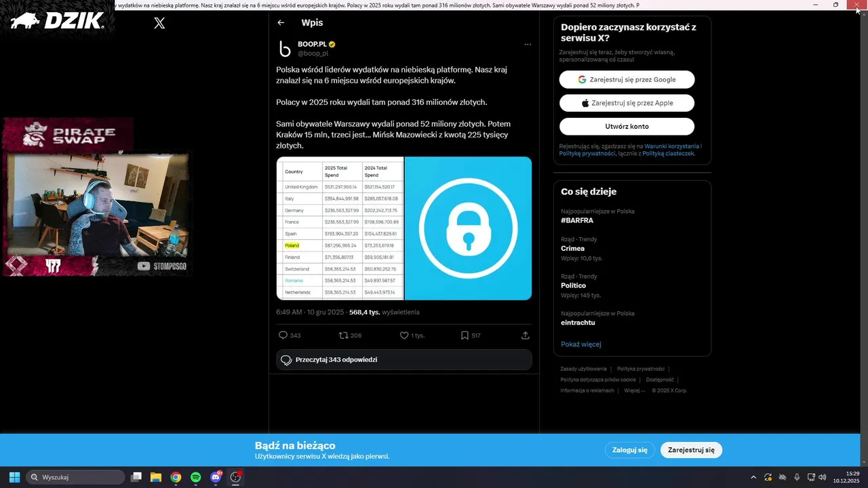
Task: Open the OBS Studio taskbar icon
Action: 235,477
